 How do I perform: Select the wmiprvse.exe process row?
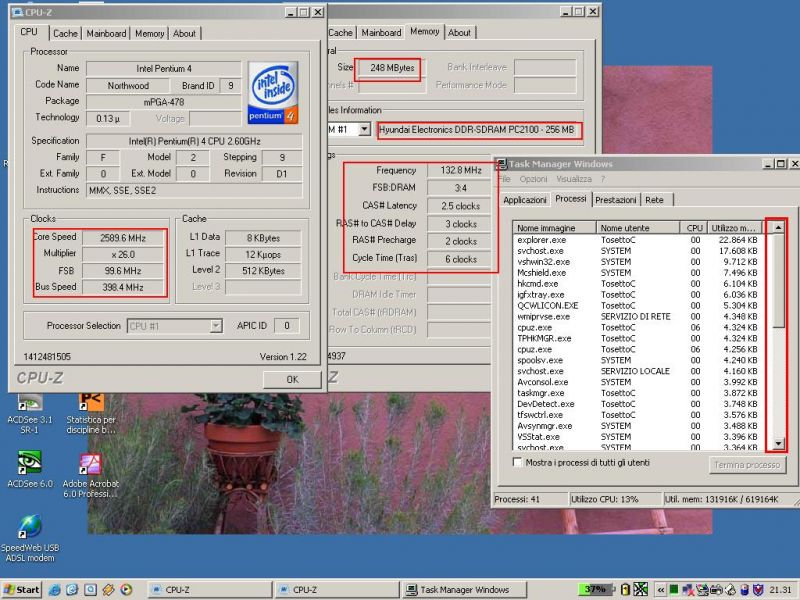pos(637,317)
